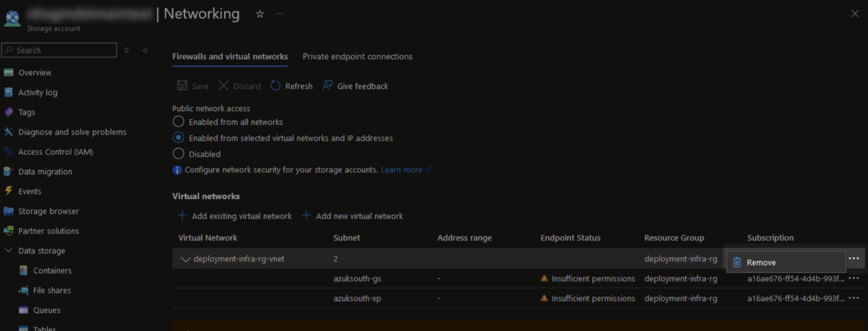
Task: Open the Events lightning bolt icon
Action: click(x=10, y=191)
